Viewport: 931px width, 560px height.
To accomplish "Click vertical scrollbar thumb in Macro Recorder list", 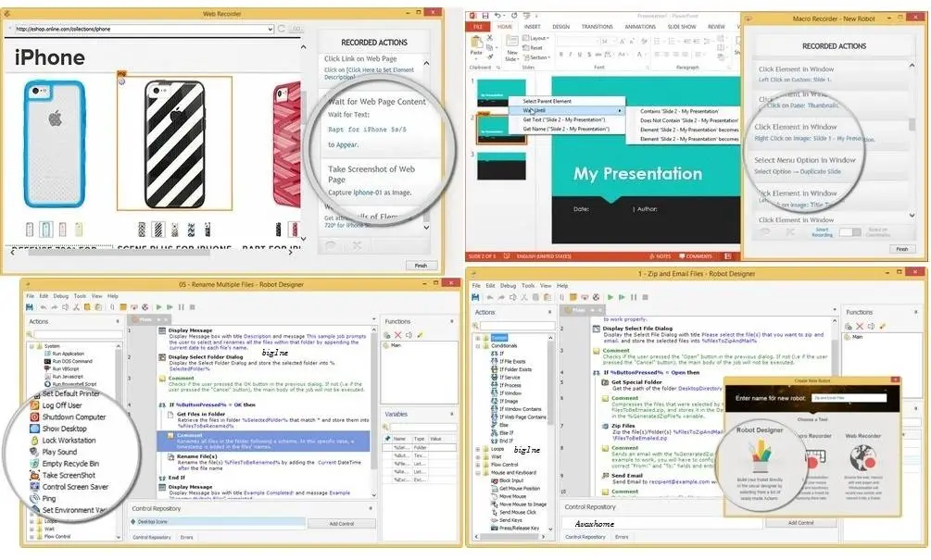I will [x=912, y=125].
